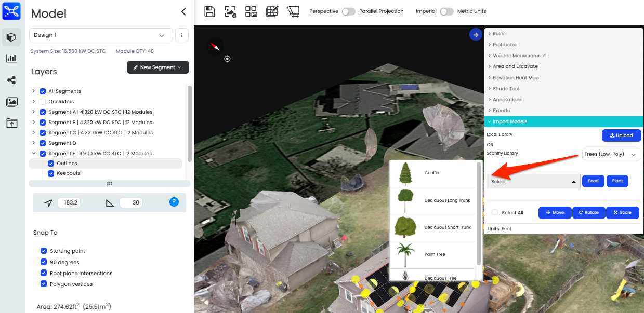Open the upload folder sidebar icon
Screen dimensions: 644x313
point(11,123)
